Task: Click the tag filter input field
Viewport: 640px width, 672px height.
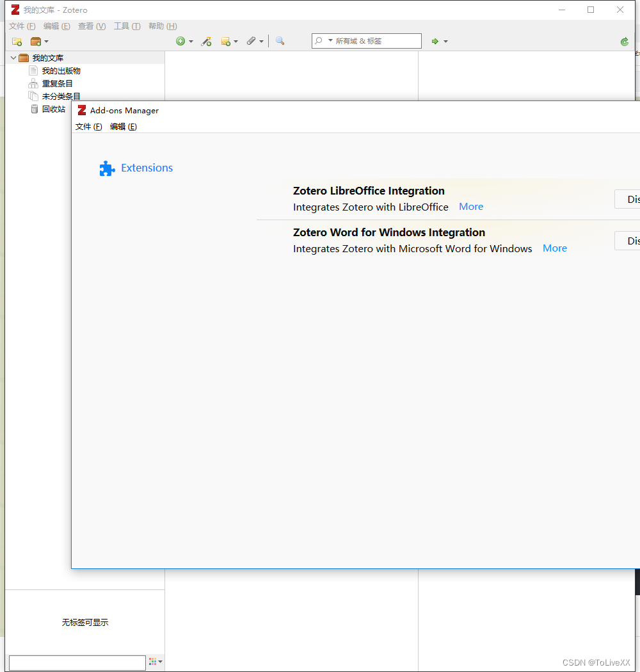Action: coord(77,662)
